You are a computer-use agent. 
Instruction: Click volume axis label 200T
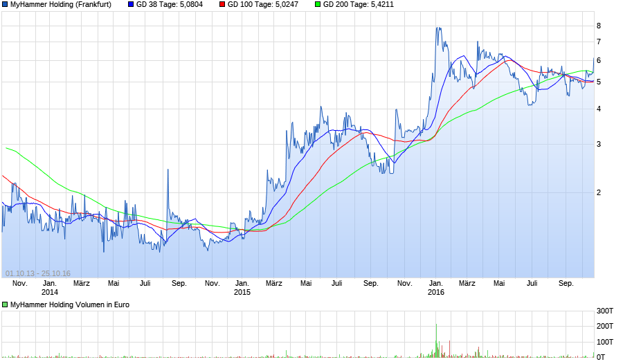[605, 326]
